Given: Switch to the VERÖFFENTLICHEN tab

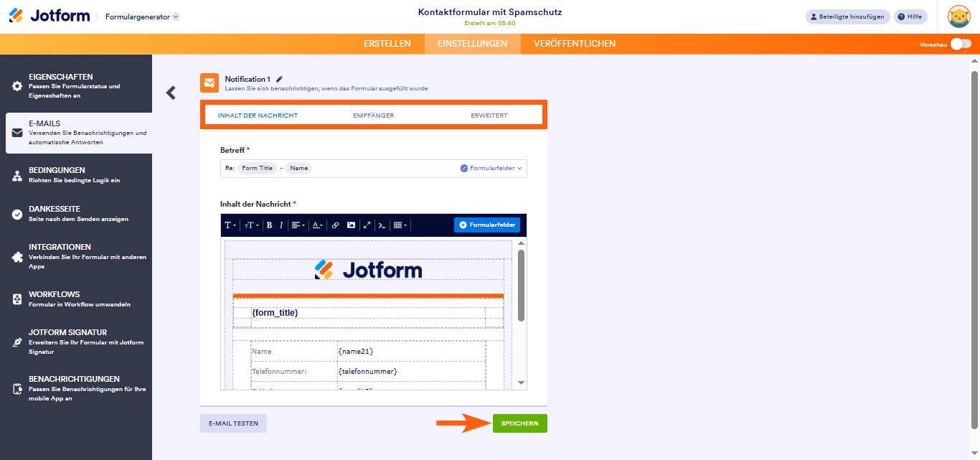Looking at the screenshot, I should (575, 44).
